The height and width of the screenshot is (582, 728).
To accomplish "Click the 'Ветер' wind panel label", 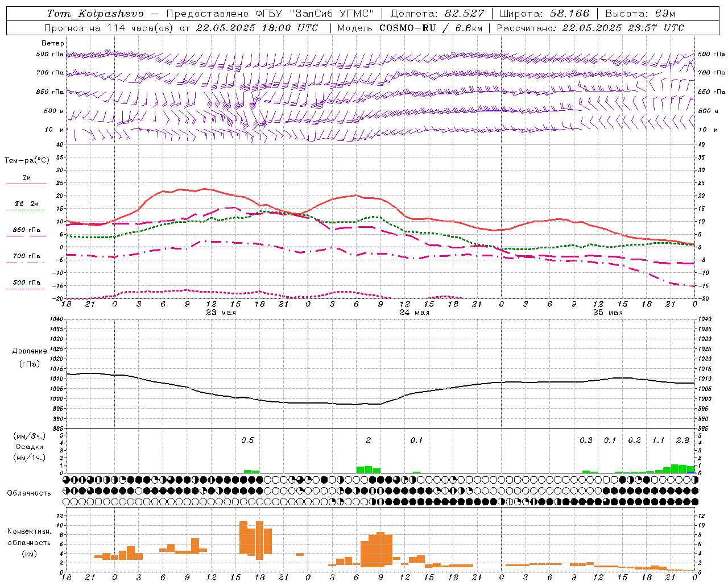I will [x=53, y=43].
